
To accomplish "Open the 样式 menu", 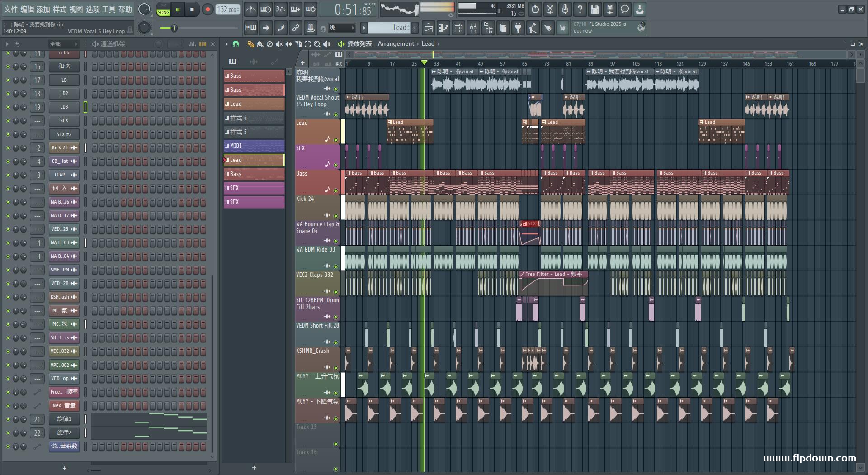I will tap(60, 9).
